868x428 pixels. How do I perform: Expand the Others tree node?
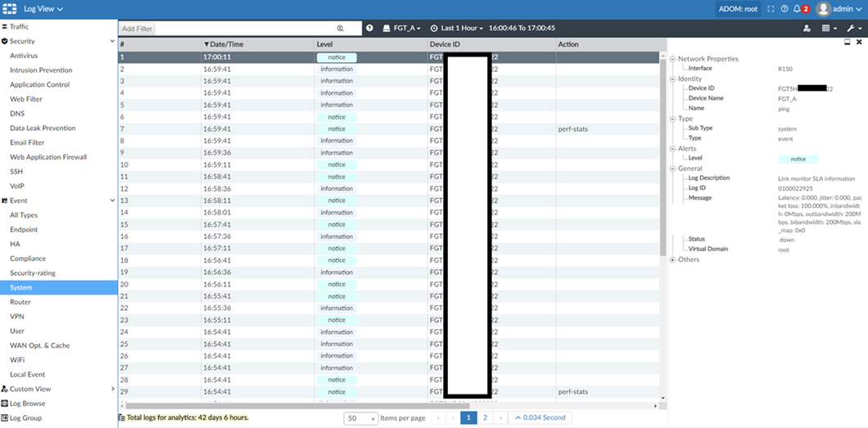[x=673, y=259]
